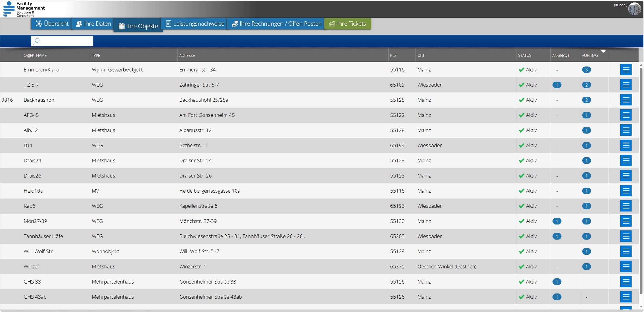Click Wohnobjekt type cell

coord(105,252)
